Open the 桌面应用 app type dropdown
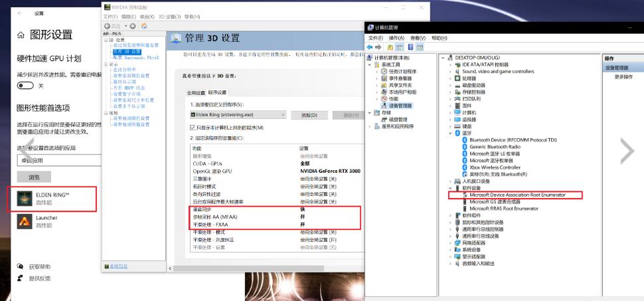Screen dimensions: 644x301 (59, 160)
